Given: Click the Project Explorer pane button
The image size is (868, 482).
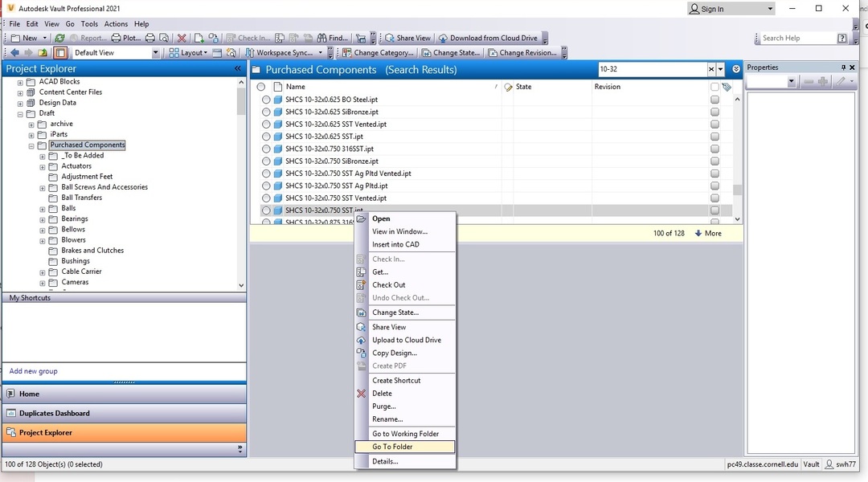Looking at the screenshot, I should pos(124,433).
